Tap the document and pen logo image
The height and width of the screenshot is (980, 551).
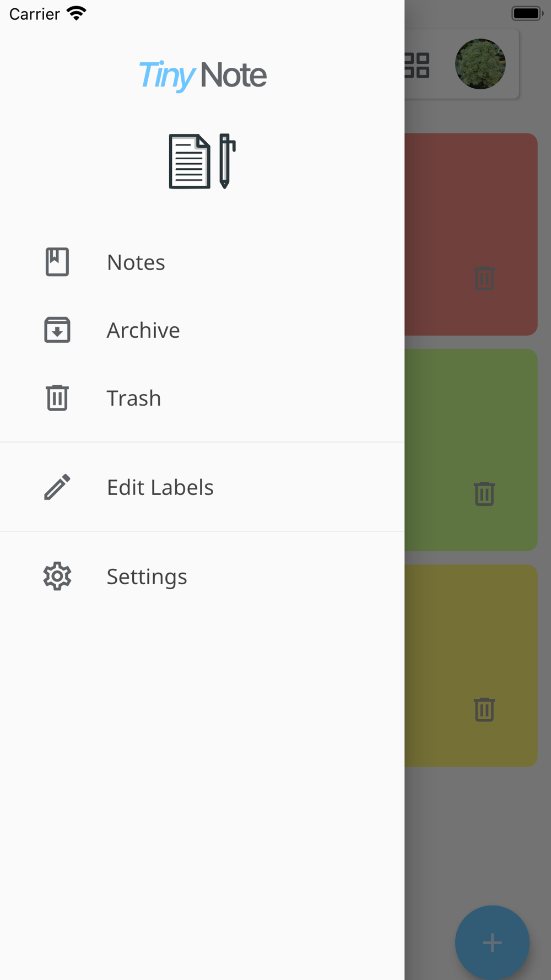coord(202,161)
